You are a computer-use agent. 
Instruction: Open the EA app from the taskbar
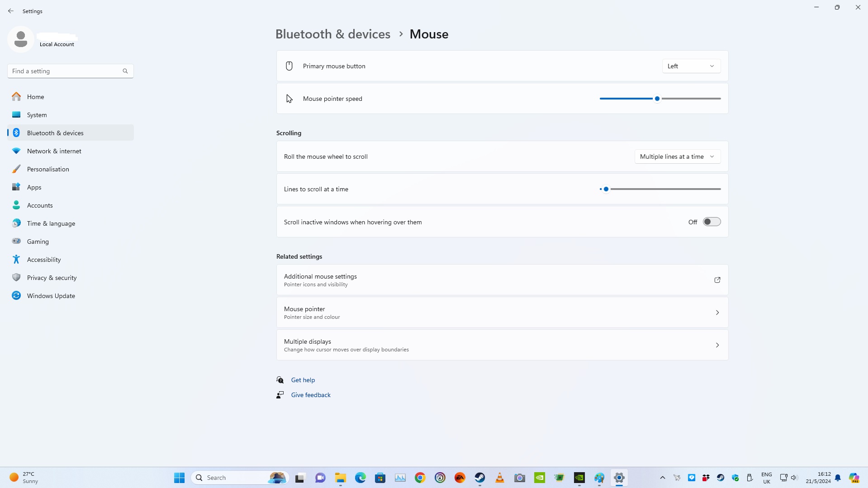pos(460,478)
